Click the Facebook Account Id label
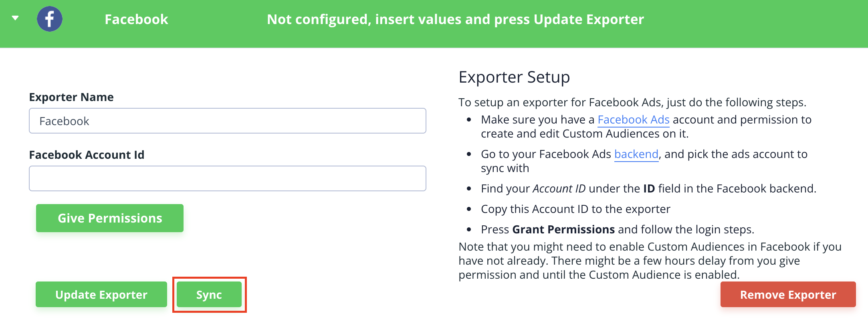Image resolution: width=868 pixels, height=324 pixels. click(x=87, y=155)
